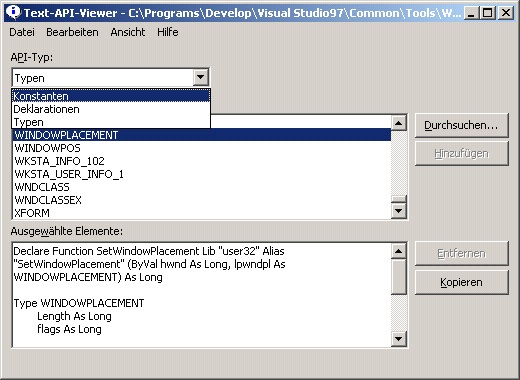Select WKSTA_INFO_102 in the list

tap(202, 161)
